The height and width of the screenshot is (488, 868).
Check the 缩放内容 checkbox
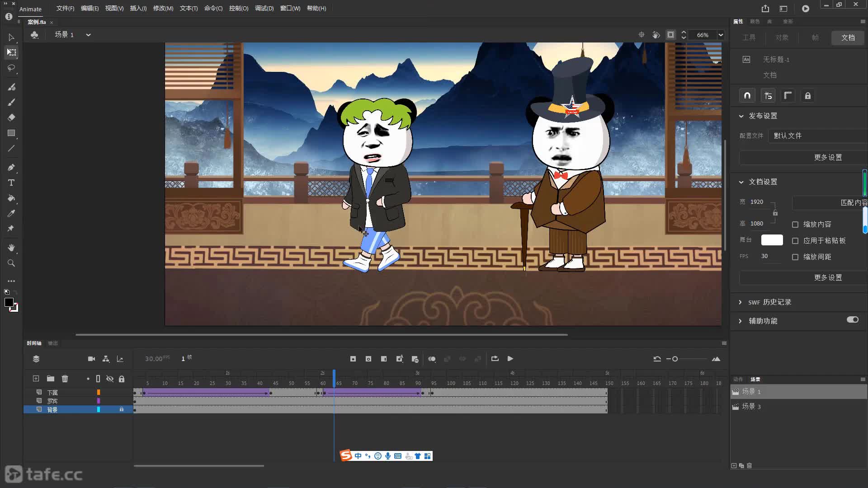coord(795,225)
